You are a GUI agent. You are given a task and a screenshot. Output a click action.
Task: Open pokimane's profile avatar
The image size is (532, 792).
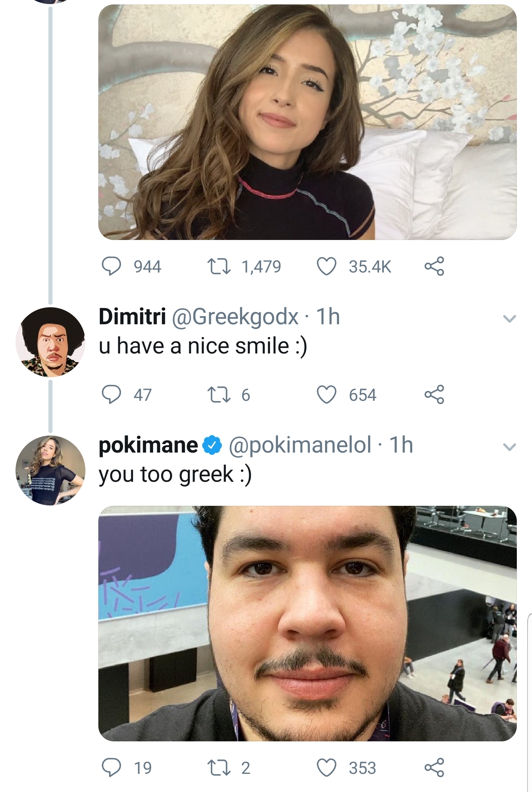point(50,470)
